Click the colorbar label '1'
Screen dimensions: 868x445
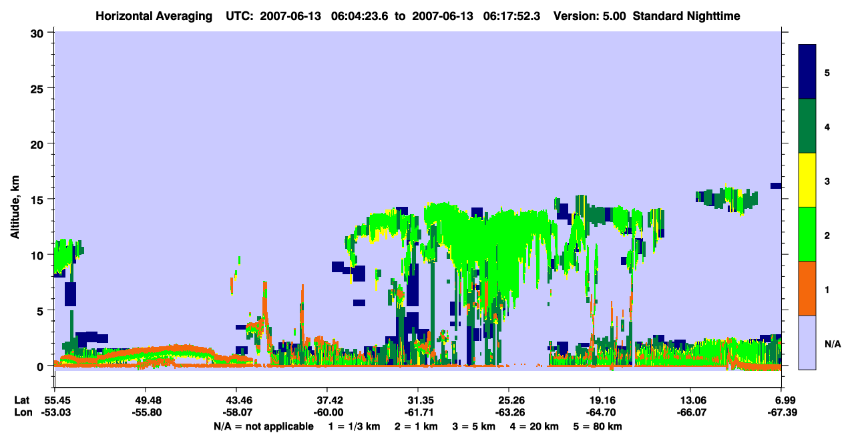click(827, 289)
